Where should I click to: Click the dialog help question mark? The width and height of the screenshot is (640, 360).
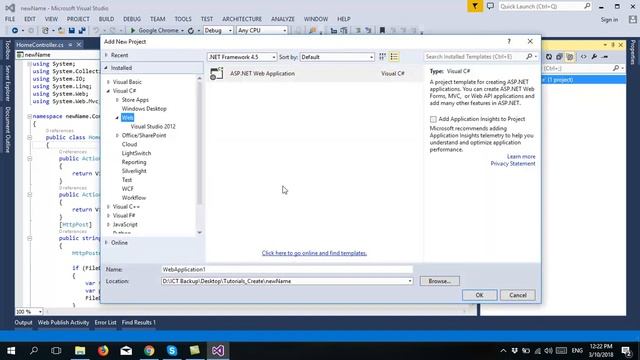(x=509, y=42)
